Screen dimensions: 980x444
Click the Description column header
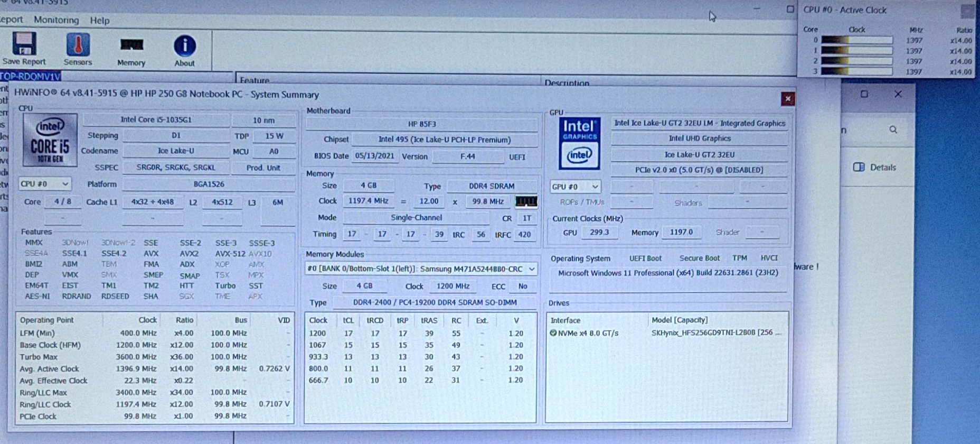(x=567, y=83)
